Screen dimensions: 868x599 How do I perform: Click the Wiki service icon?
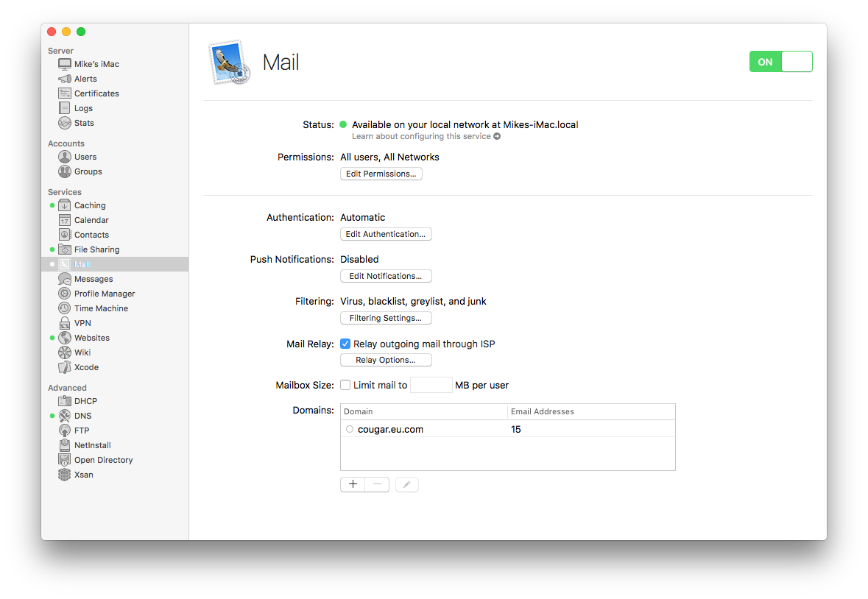tap(65, 352)
